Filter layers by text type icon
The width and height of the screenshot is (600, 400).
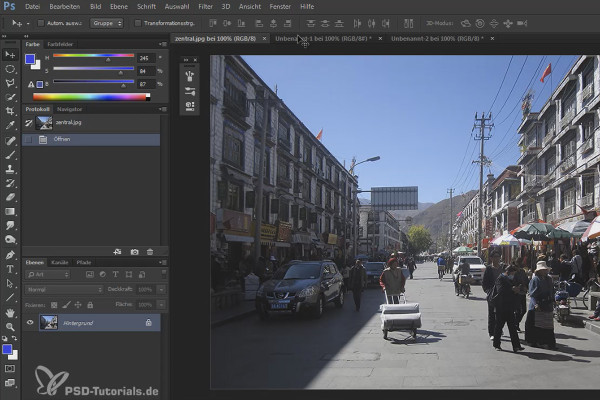115,274
